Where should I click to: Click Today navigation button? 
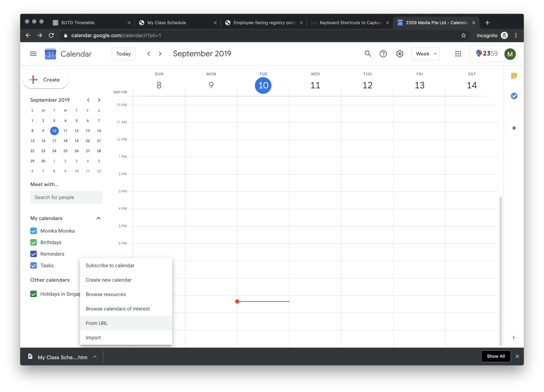[x=124, y=54]
